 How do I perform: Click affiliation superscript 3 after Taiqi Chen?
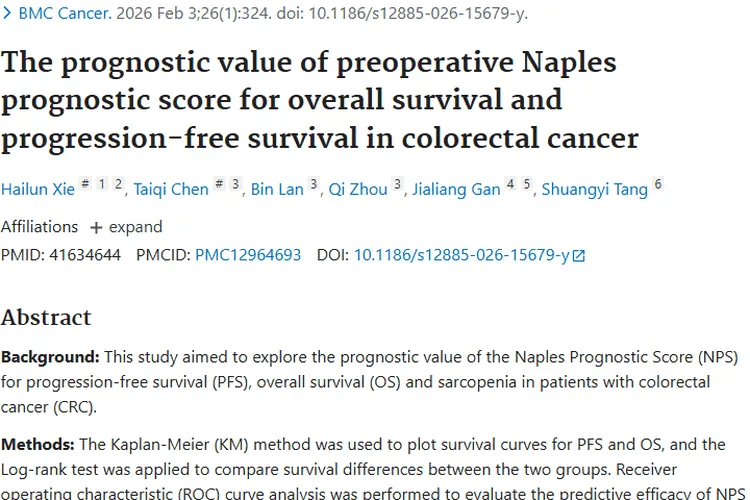coord(235,184)
